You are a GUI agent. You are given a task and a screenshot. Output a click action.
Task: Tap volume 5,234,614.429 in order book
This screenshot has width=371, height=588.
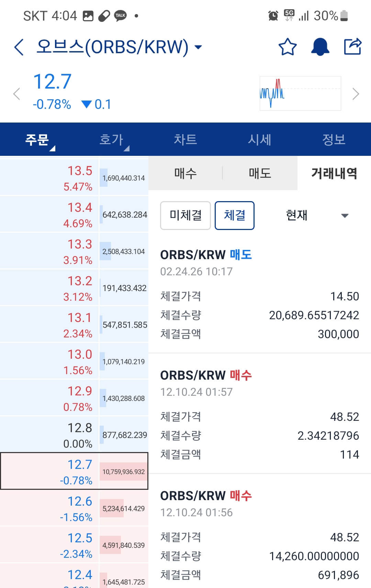(124, 509)
